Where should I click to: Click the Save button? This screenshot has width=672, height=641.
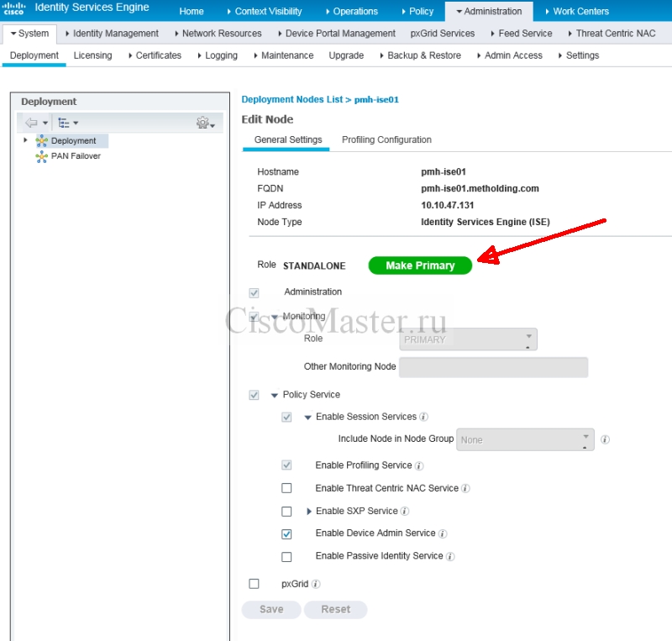271,609
